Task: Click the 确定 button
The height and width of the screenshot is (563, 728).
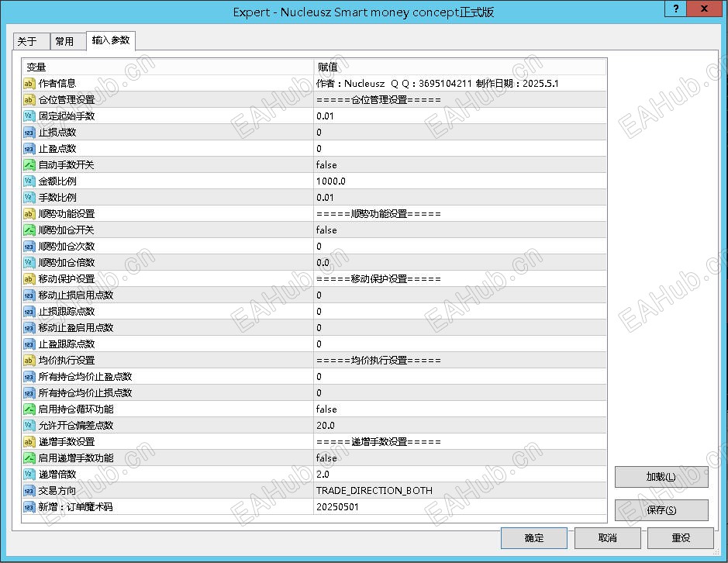Action: (x=534, y=538)
